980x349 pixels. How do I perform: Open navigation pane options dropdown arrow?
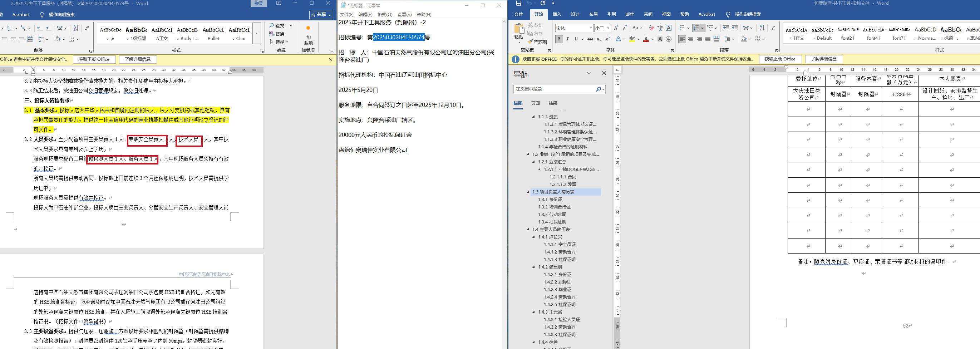point(589,73)
